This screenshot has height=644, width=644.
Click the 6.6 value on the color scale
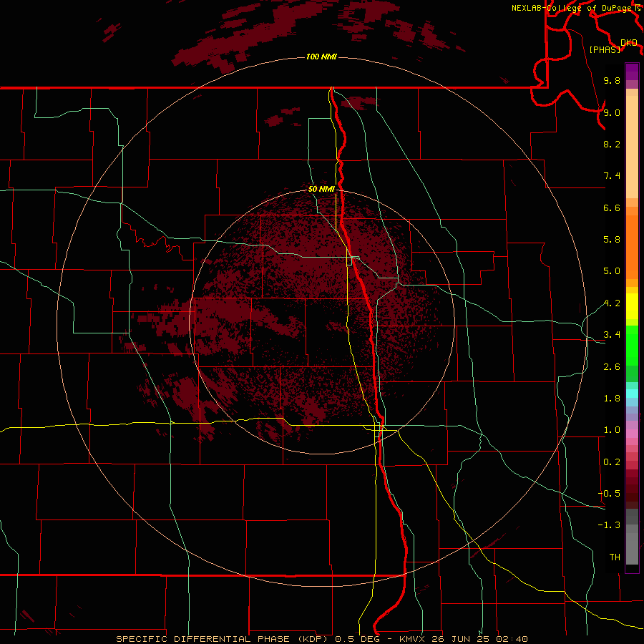pyautogui.click(x=612, y=208)
